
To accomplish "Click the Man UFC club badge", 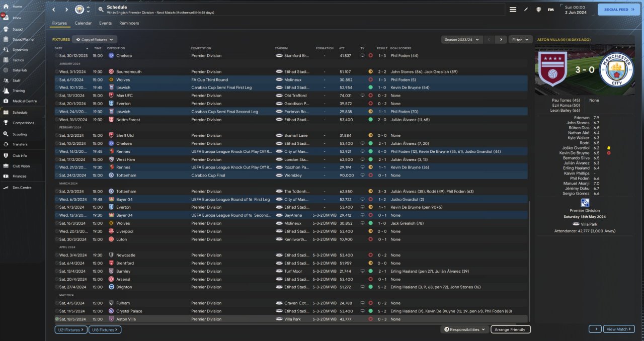I will (x=111, y=96).
